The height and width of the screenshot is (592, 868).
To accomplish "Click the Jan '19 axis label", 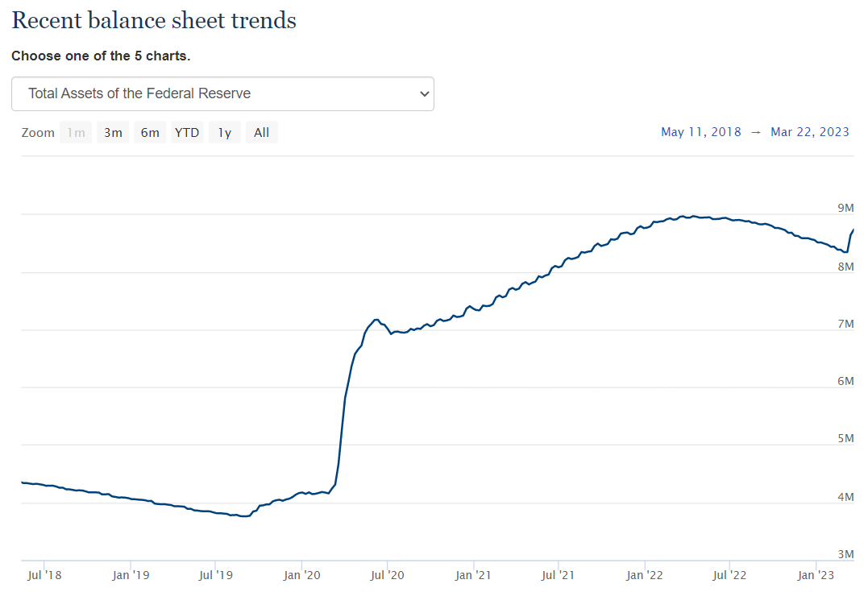I will click(131, 575).
